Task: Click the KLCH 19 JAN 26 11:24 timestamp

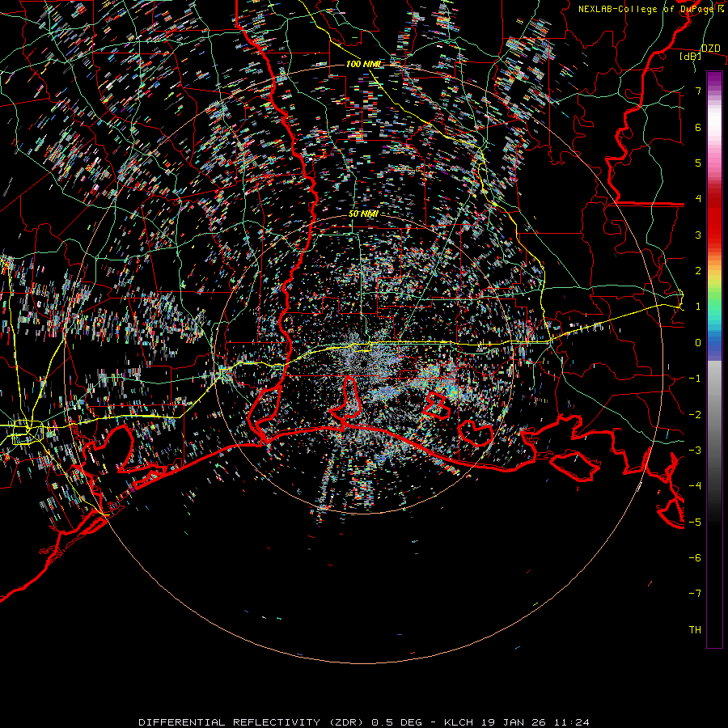Action: point(516,722)
